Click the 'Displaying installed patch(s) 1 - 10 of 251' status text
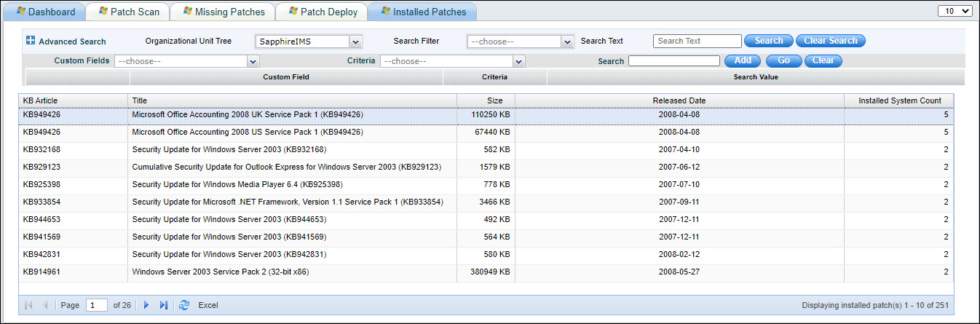The width and height of the screenshot is (980, 324). click(874, 306)
